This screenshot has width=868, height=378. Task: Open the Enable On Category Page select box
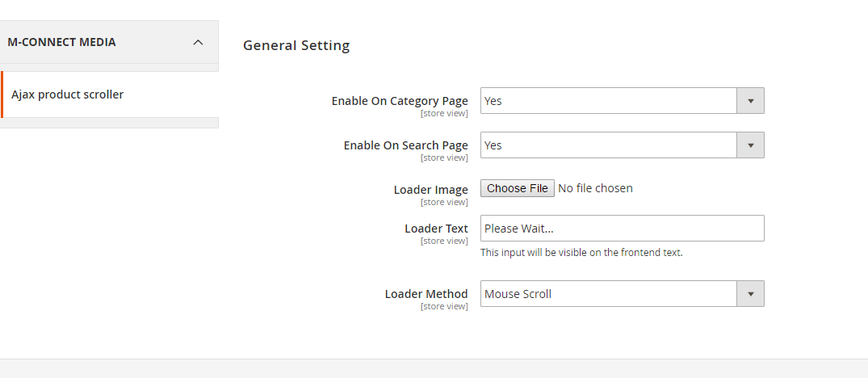click(x=609, y=101)
